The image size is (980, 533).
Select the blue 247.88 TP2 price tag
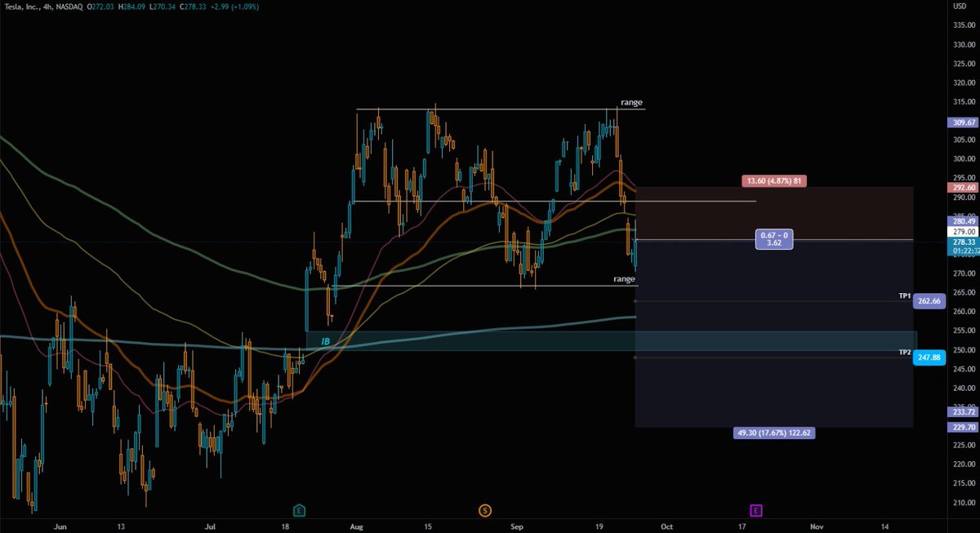point(931,358)
